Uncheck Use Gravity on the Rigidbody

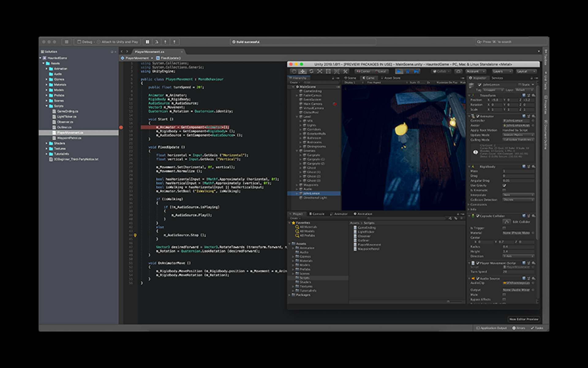[x=504, y=185]
